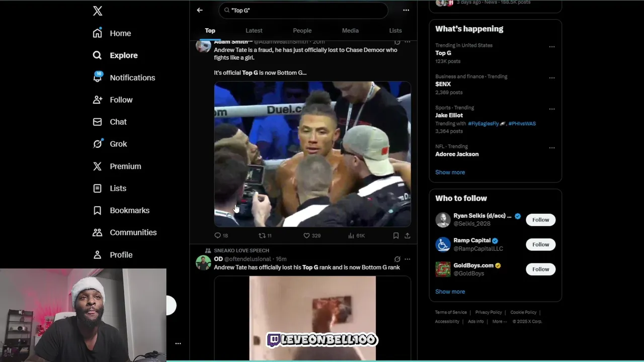Screen dimensions: 644x362
Task: Switch to the Top tab
Action: pos(210,31)
